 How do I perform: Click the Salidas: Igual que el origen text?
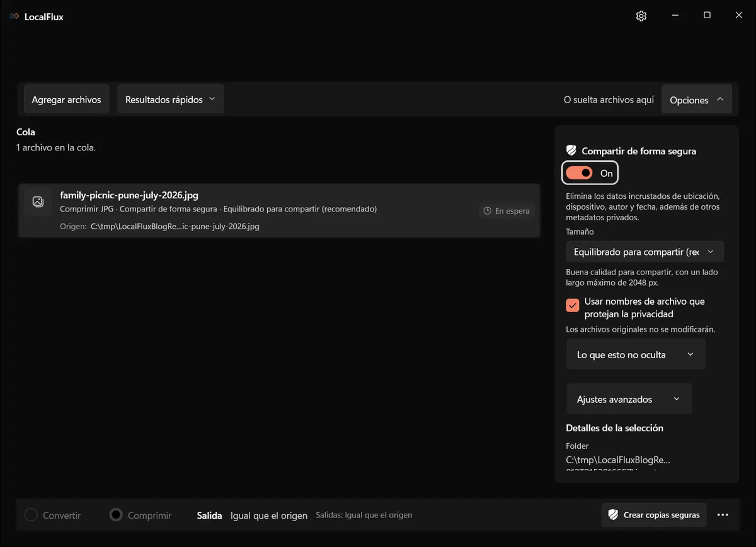(x=364, y=515)
